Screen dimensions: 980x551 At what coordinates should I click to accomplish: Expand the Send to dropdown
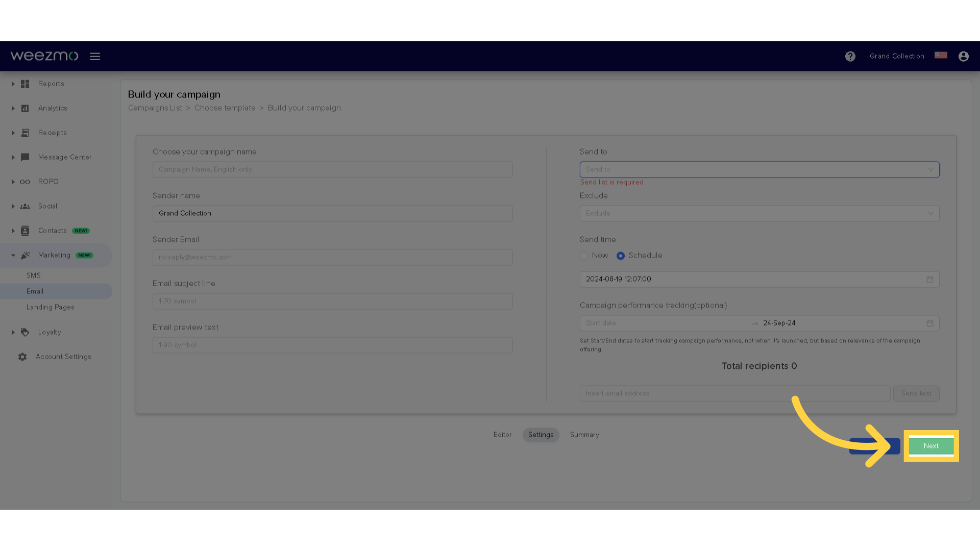759,169
